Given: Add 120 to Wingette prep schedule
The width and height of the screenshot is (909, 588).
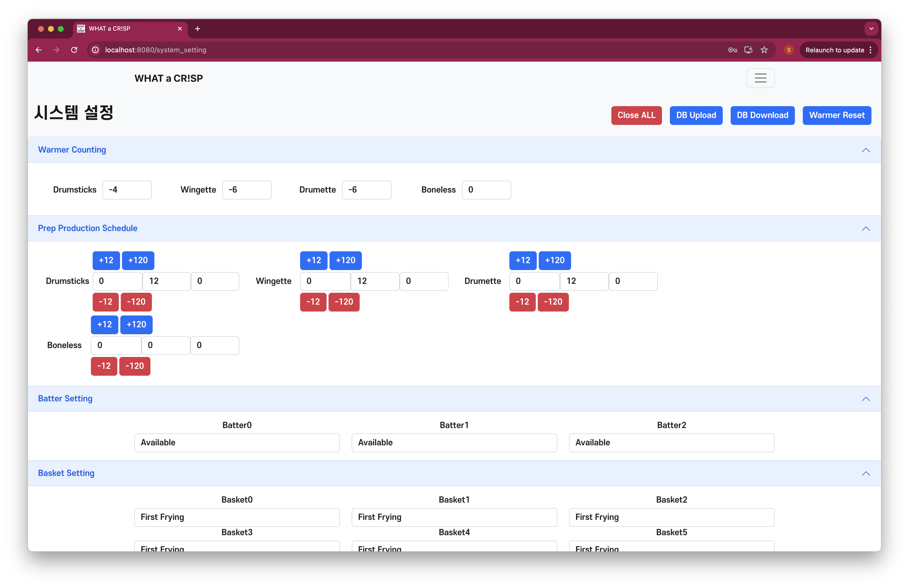Looking at the screenshot, I should click(345, 260).
